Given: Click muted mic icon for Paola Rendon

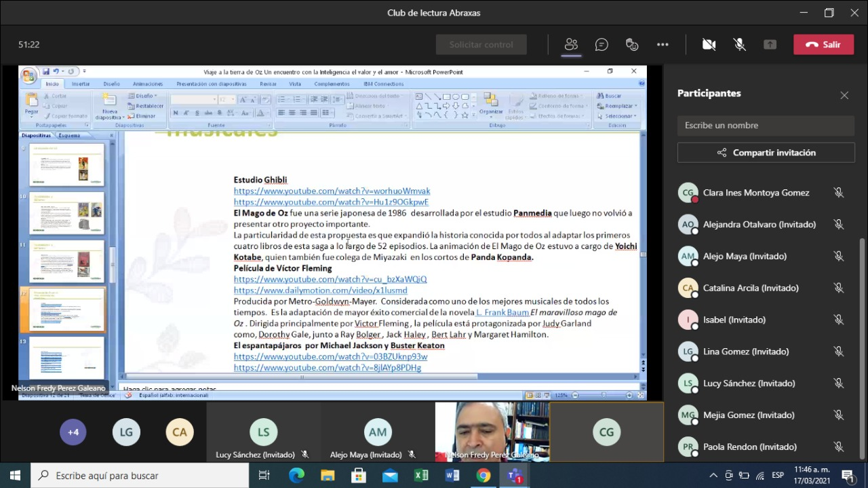Looking at the screenshot, I should 839,447.
